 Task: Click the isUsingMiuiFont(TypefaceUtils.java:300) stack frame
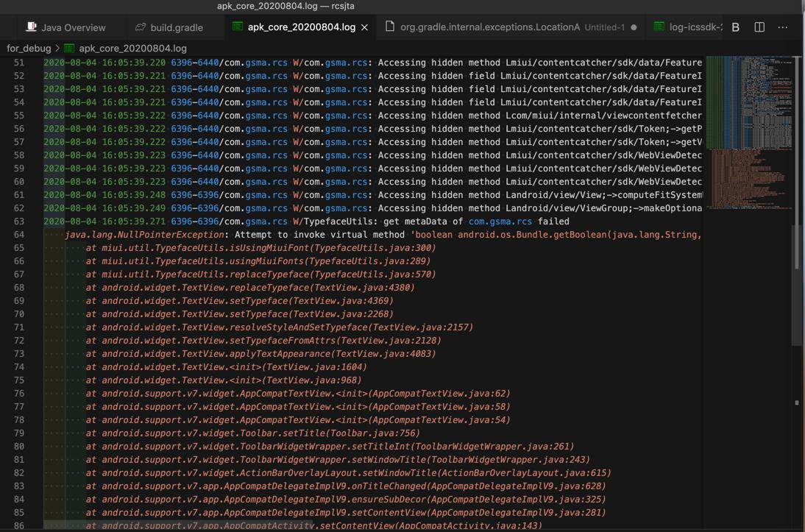point(260,248)
